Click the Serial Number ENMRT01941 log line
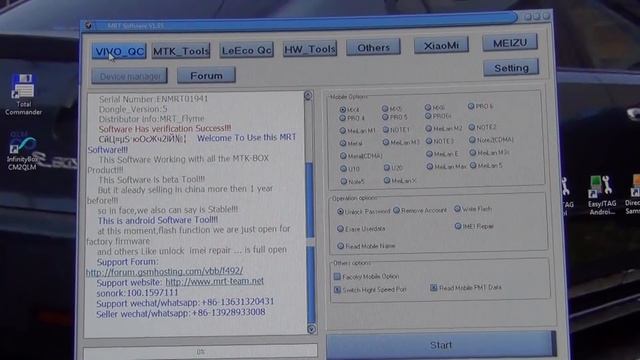 coord(153,99)
